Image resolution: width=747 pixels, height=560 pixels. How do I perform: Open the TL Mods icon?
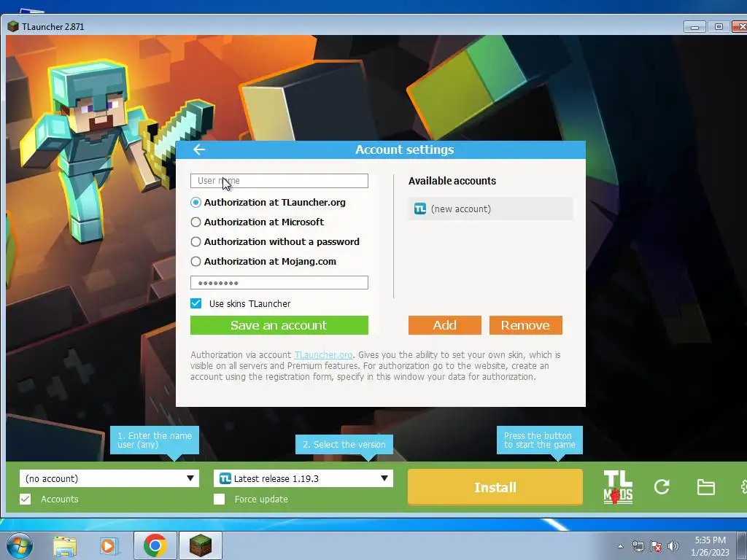click(x=618, y=487)
